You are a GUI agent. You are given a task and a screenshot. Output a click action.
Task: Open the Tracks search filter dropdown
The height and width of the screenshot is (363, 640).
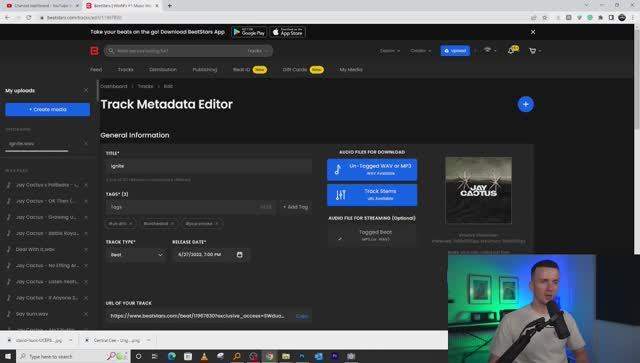258,51
